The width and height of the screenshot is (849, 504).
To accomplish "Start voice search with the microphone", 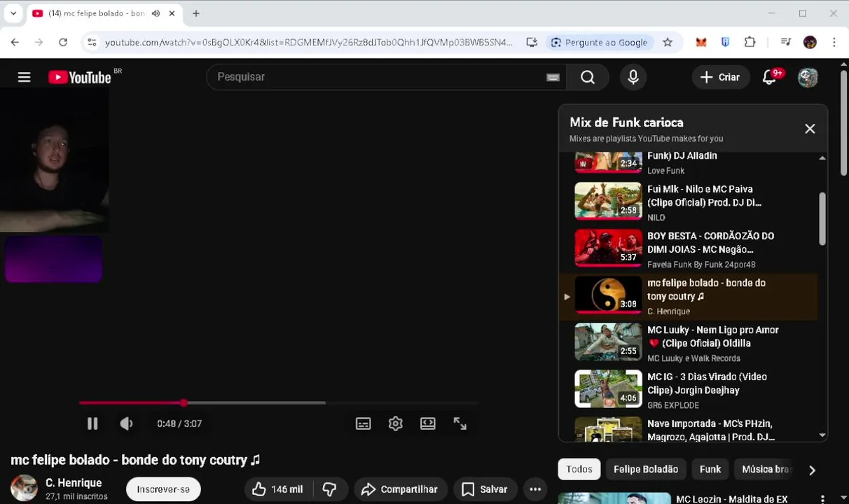I will coord(633,77).
